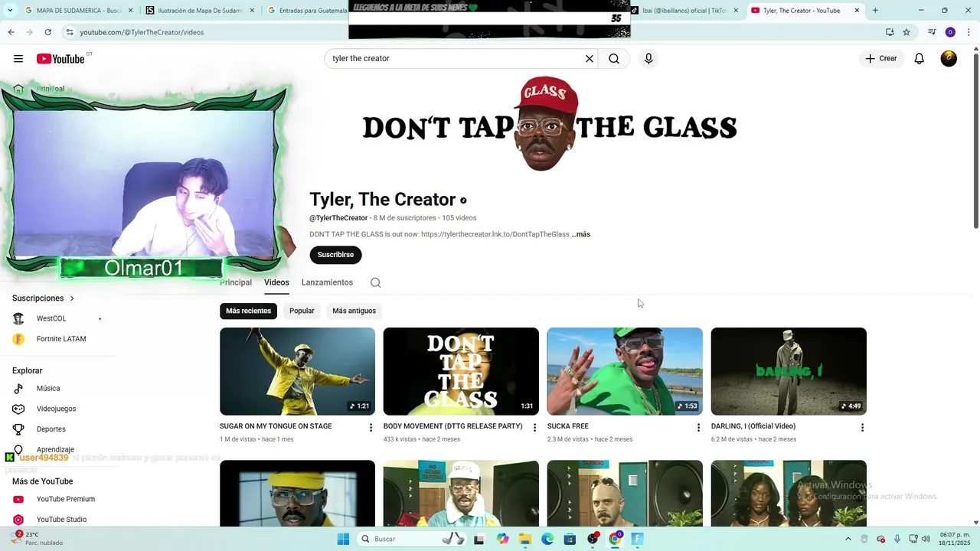
Task: Play SUCKA FREE thumbnail
Action: tap(625, 371)
